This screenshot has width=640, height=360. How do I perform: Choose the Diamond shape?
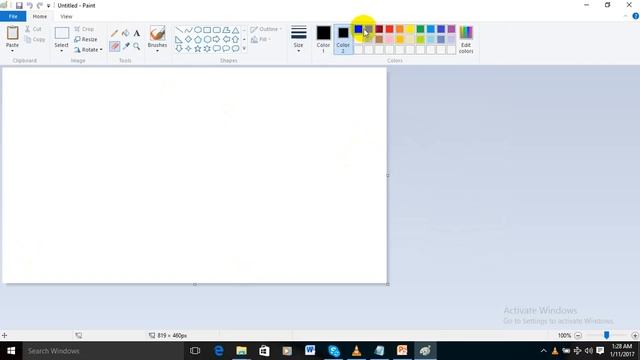point(188,40)
